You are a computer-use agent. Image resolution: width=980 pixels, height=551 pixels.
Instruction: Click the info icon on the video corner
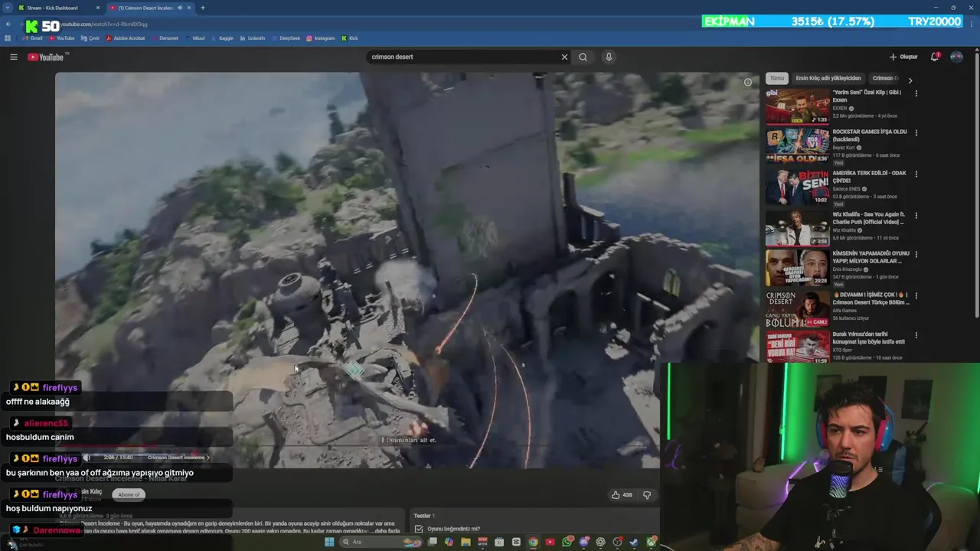click(748, 83)
